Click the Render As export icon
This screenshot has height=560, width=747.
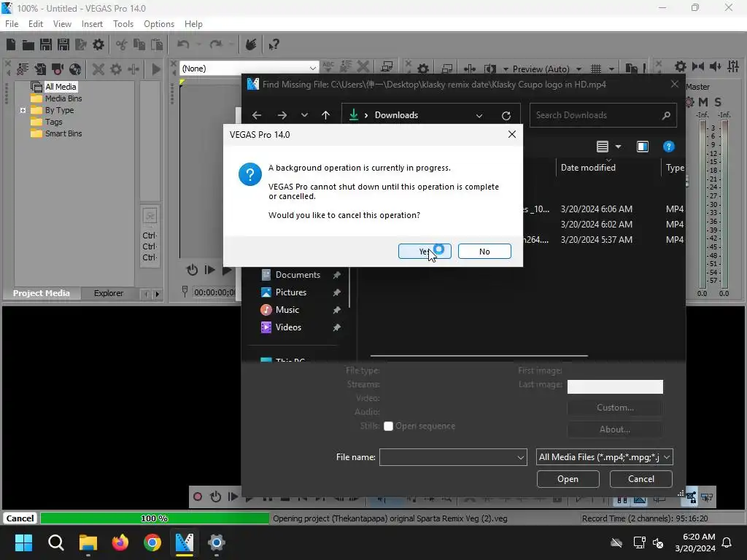pos(80,44)
